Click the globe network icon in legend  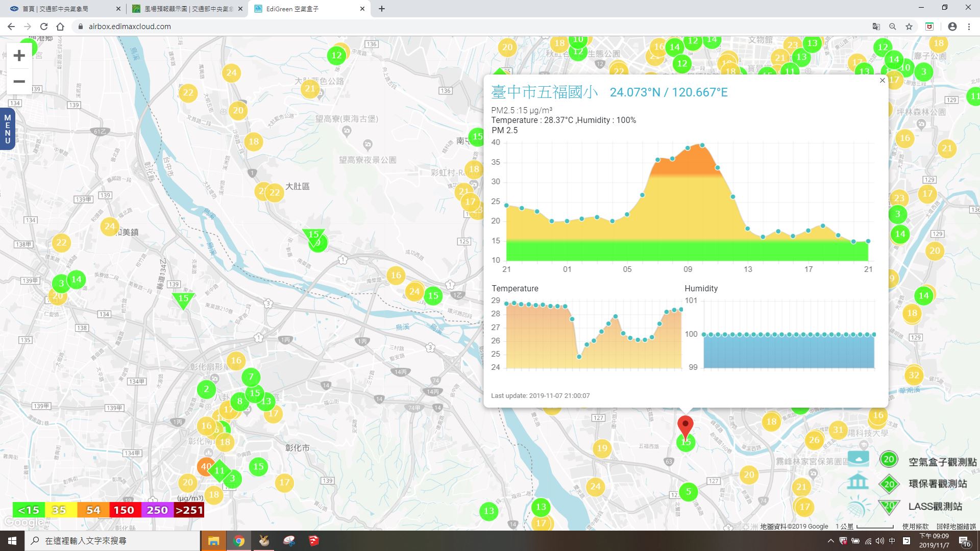click(x=858, y=507)
